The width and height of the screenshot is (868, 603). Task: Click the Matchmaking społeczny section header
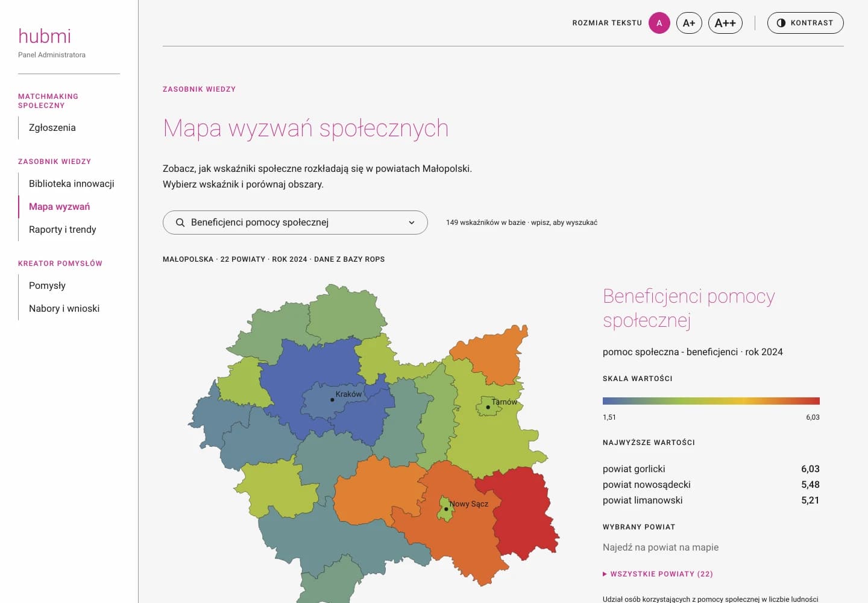tap(48, 101)
